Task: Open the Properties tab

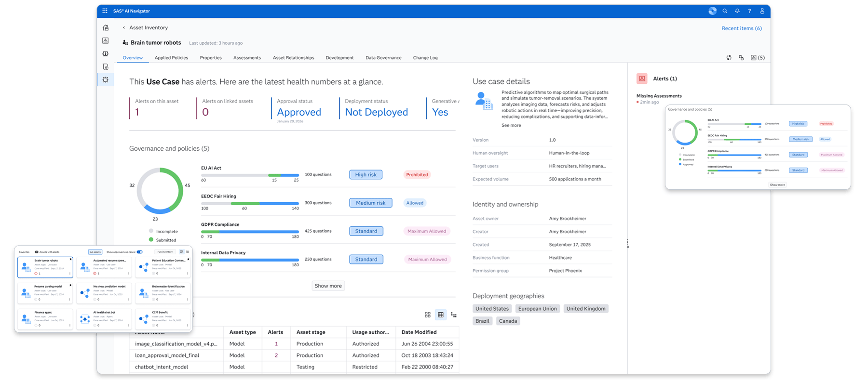Action: tap(211, 58)
